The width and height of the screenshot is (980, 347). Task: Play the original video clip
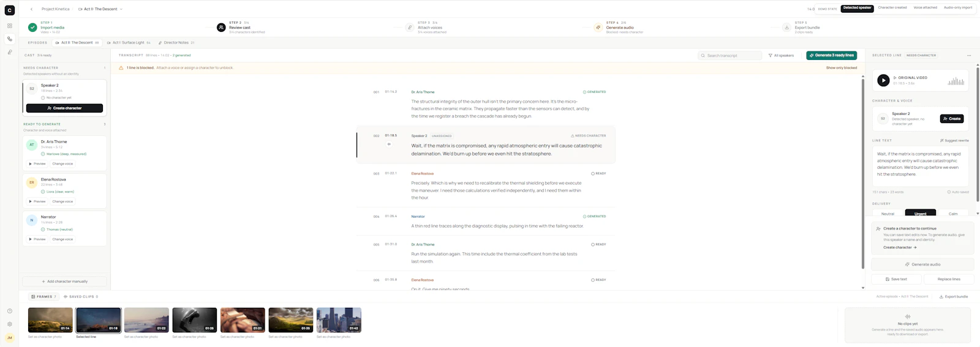tap(883, 80)
